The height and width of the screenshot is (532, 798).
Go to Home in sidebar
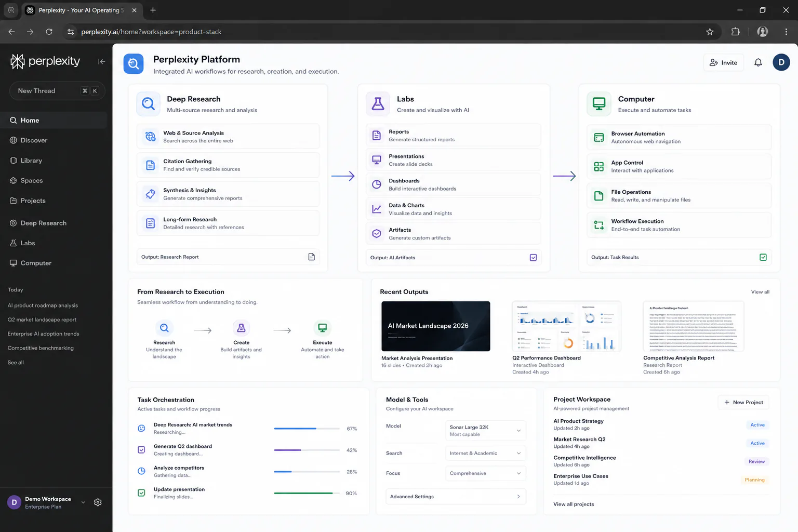(x=54, y=120)
